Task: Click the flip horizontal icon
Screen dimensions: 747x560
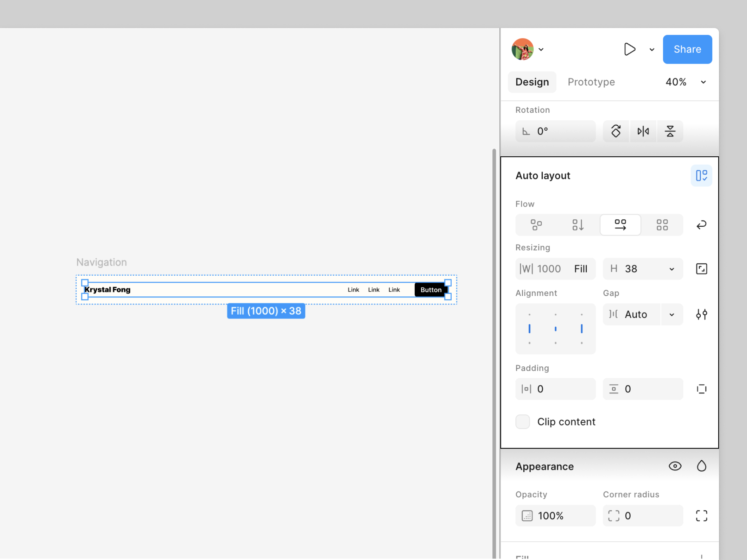Action: click(643, 131)
